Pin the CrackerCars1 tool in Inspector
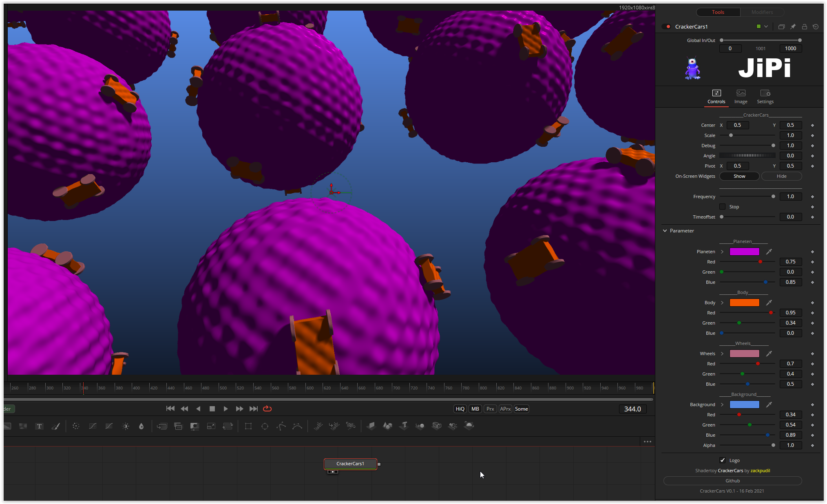The height and width of the screenshot is (504, 827). (x=793, y=27)
